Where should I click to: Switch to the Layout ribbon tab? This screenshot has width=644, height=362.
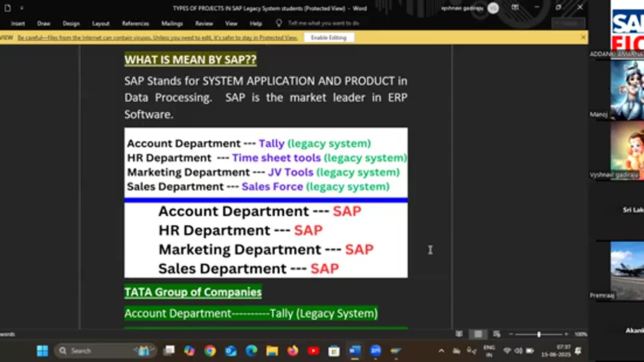(101, 24)
